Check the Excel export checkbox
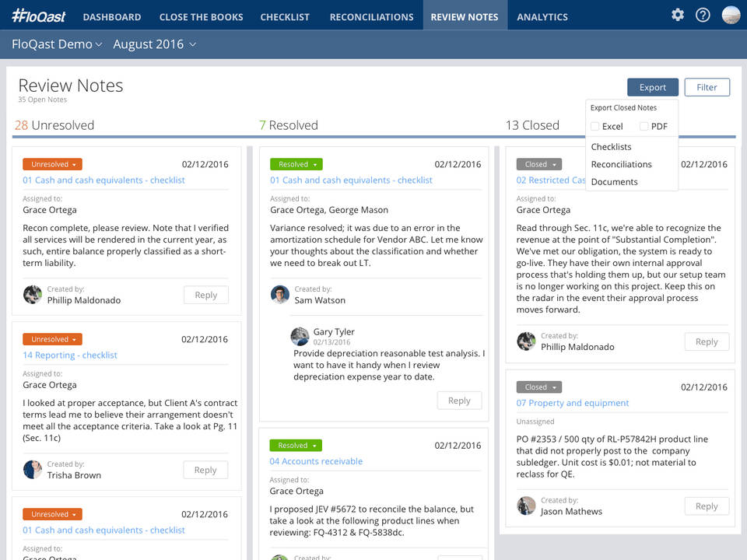This screenshot has width=747, height=560. (x=594, y=126)
